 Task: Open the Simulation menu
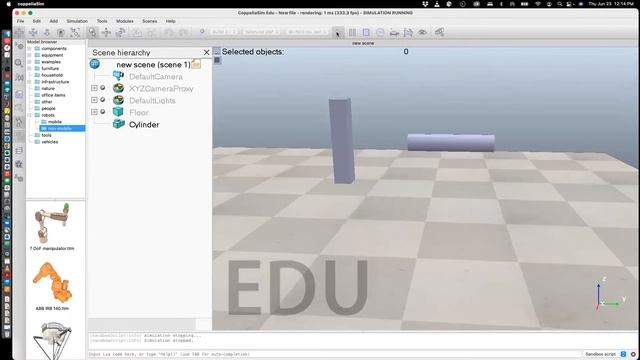(x=77, y=21)
